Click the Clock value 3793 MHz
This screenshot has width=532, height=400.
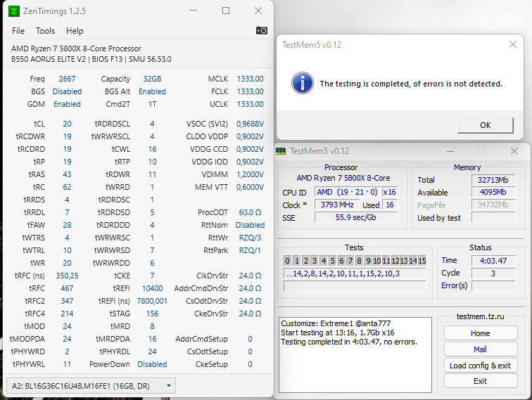click(337, 205)
